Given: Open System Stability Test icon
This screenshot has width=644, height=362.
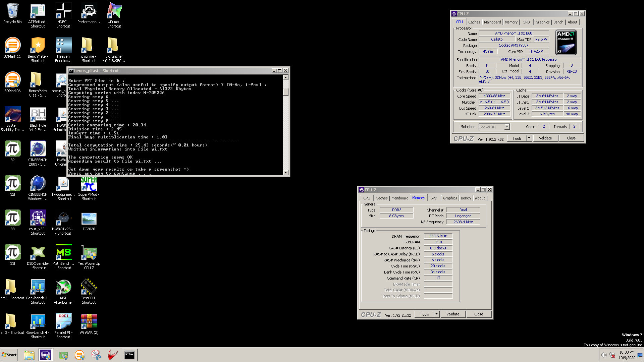Looking at the screenshot, I should point(12,119).
